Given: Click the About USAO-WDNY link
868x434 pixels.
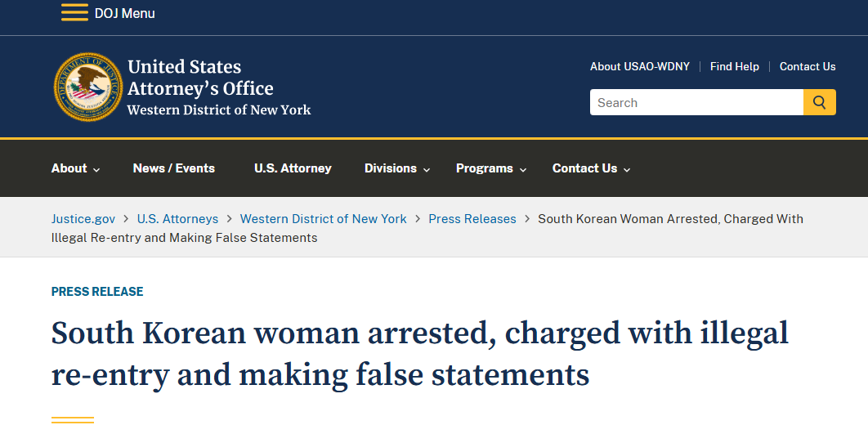Looking at the screenshot, I should point(640,66).
